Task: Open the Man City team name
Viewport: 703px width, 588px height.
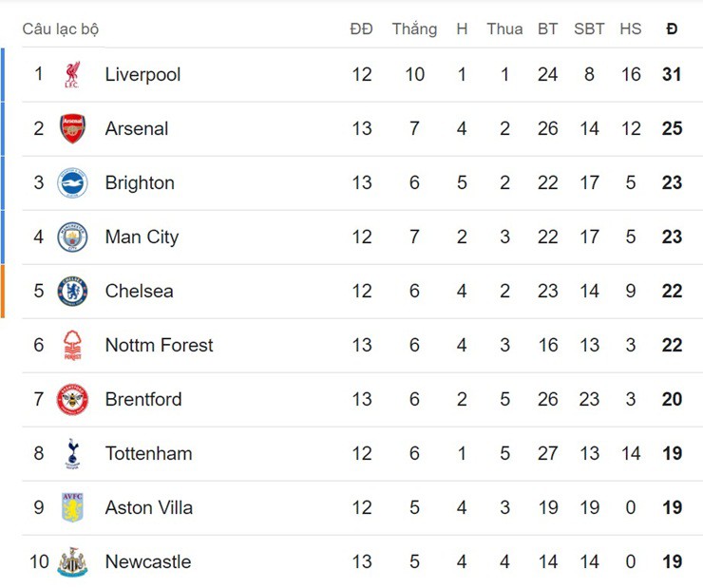Action: pyautogui.click(x=142, y=237)
